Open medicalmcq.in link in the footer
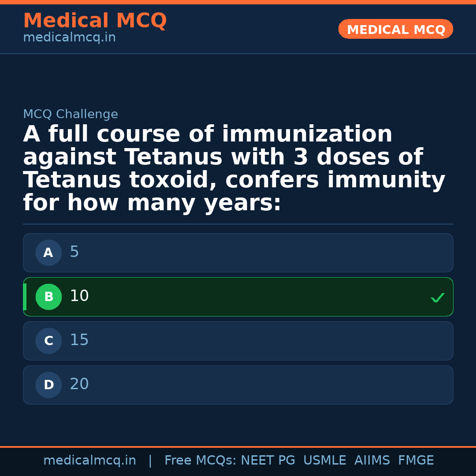 tap(89, 461)
